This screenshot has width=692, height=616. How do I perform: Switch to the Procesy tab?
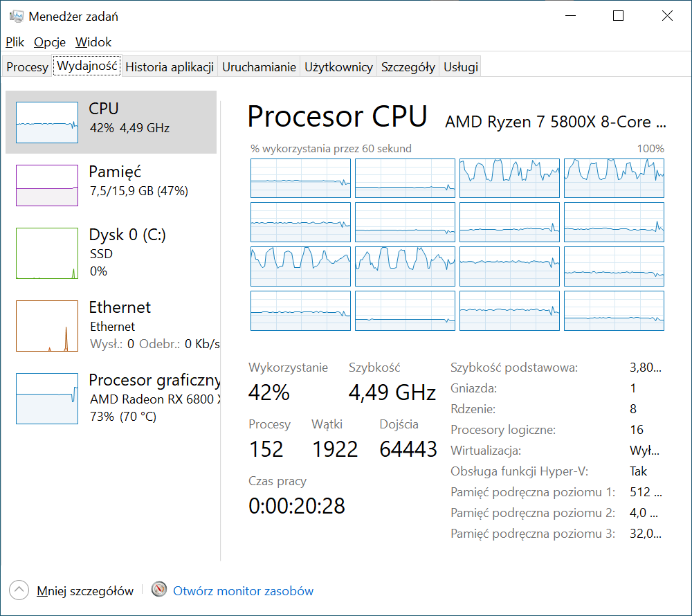(x=26, y=66)
